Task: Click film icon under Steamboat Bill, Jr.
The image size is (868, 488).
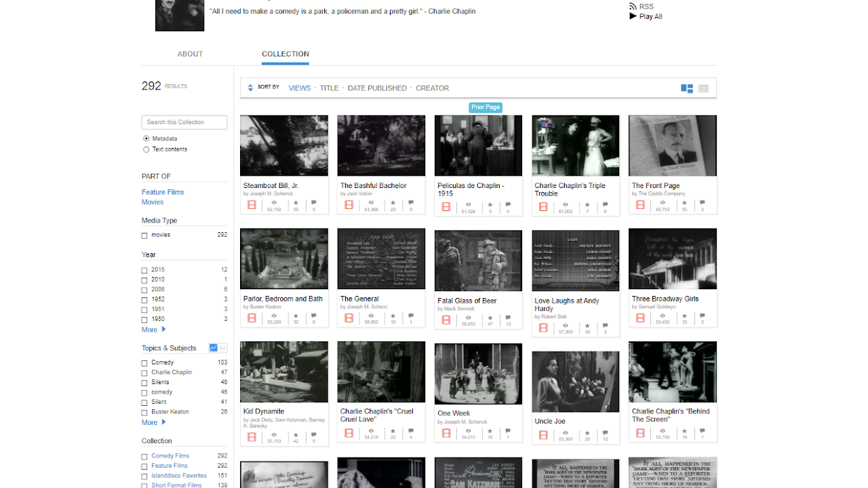Action: pos(252,204)
